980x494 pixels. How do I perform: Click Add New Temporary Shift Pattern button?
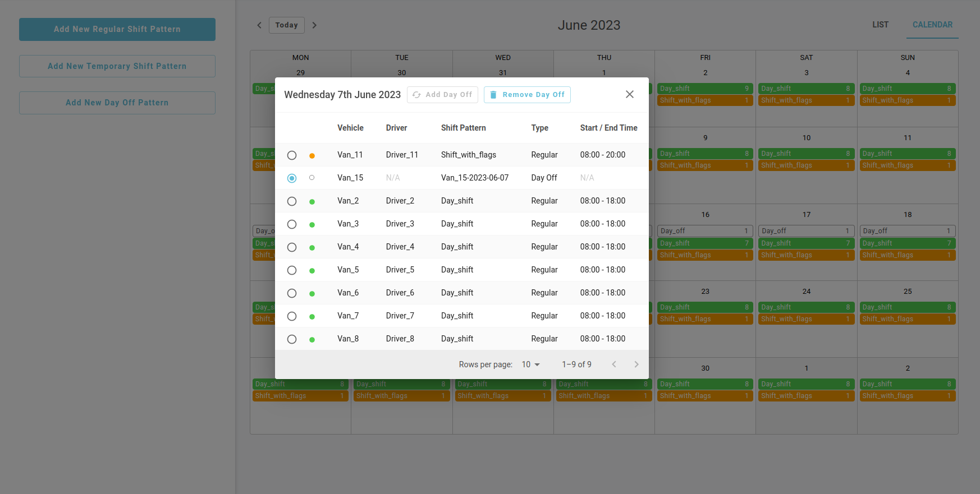tap(117, 66)
